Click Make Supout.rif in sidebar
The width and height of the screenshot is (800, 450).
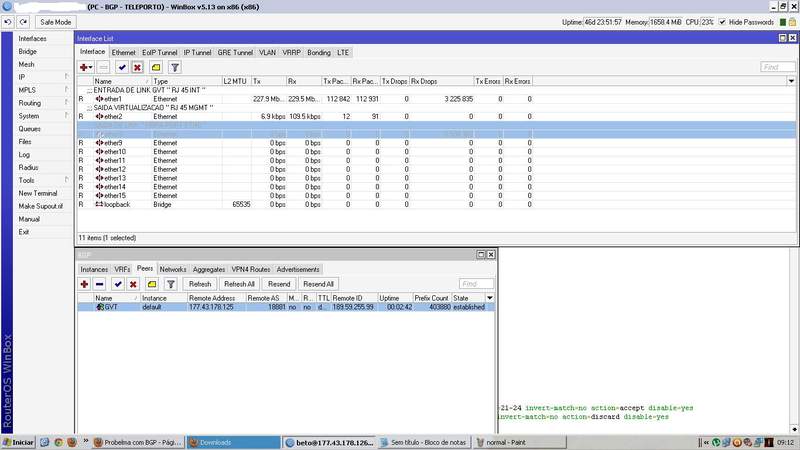41,206
